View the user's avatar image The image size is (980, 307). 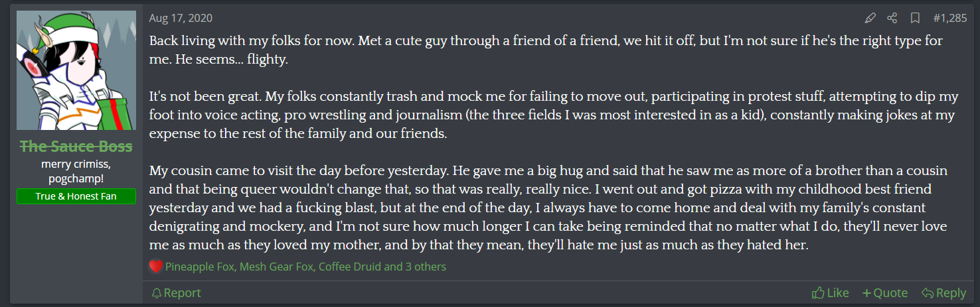pyautogui.click(x=76, y=70)
